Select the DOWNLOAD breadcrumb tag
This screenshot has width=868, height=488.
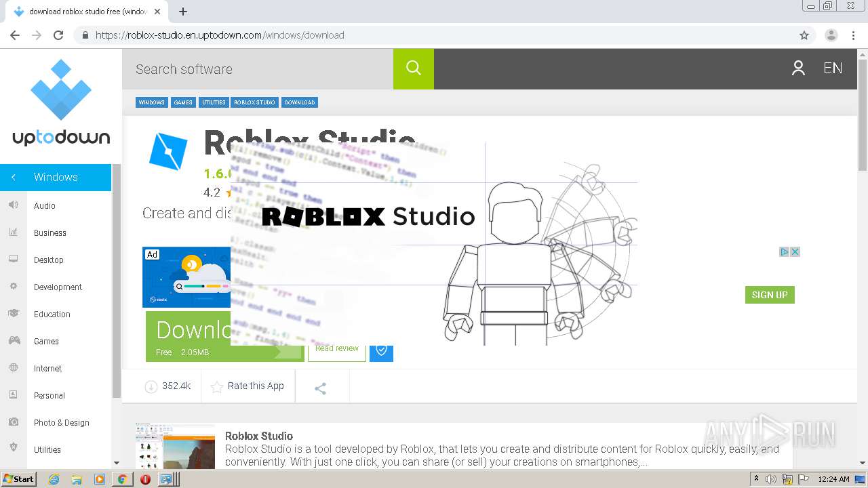[300, 102]
